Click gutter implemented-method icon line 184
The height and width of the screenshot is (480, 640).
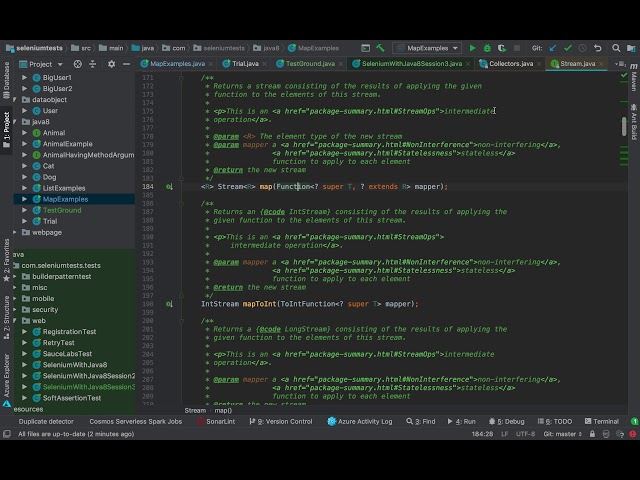[169, 187]
